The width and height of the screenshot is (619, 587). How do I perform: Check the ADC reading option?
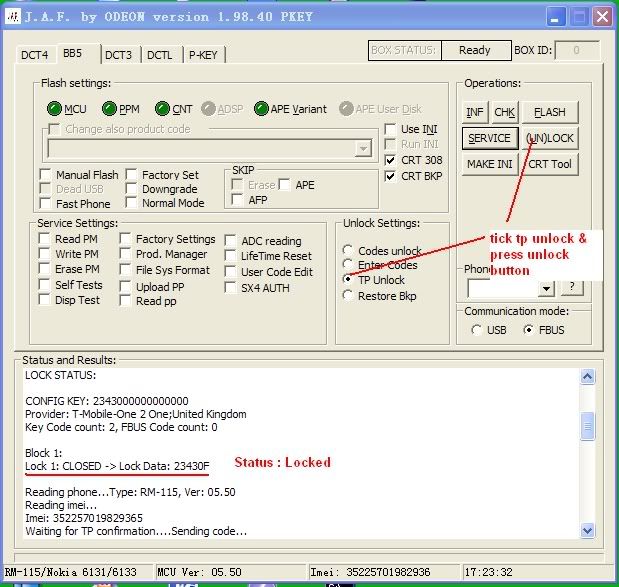[230, 240]
